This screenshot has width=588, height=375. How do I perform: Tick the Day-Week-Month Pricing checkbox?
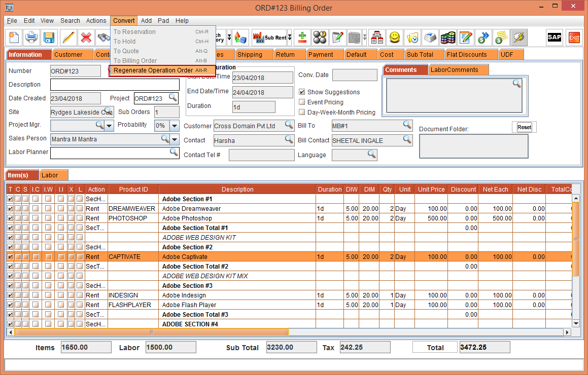coord(302,113)
